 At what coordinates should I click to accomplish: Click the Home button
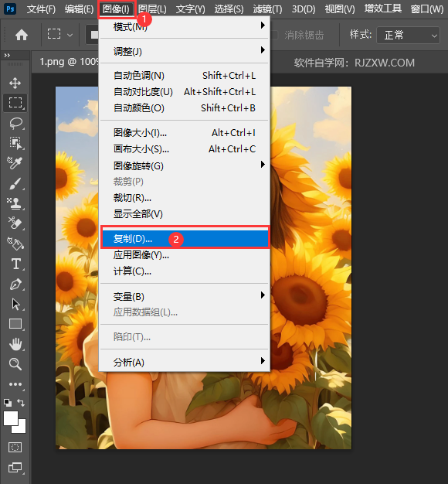tap(22, 35)
